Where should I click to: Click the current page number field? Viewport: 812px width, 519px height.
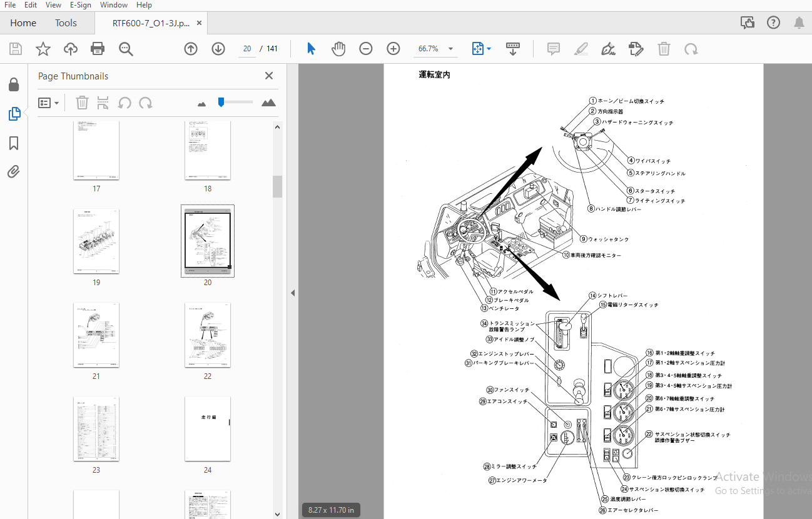246,49
